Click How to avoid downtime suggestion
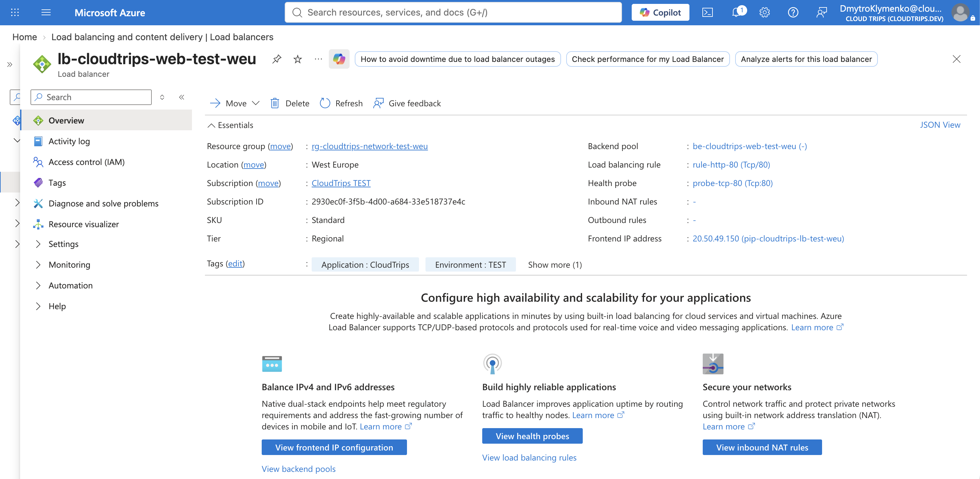980x479 pixels. click(x=458, y=59)
